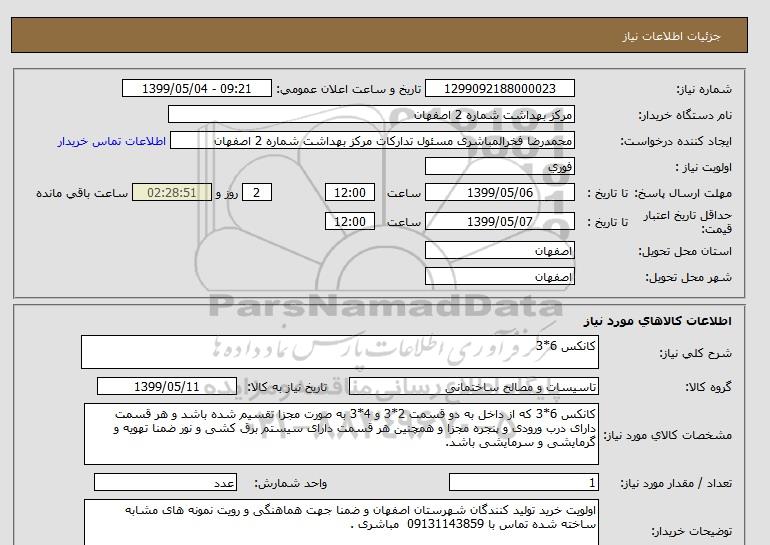Click the goods group field تاسیسات و مصالح ساختمانی
The image size is (770, 545).
point(473,387)
